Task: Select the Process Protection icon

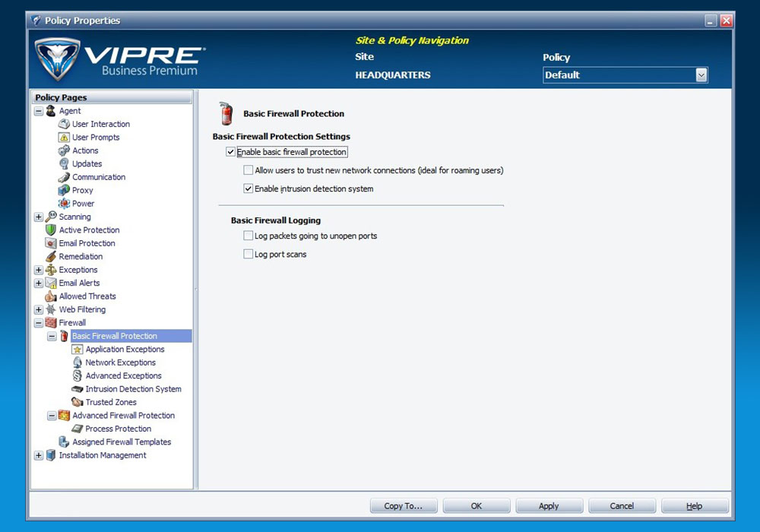Action: pyautogui.click(x=77, y=429)
